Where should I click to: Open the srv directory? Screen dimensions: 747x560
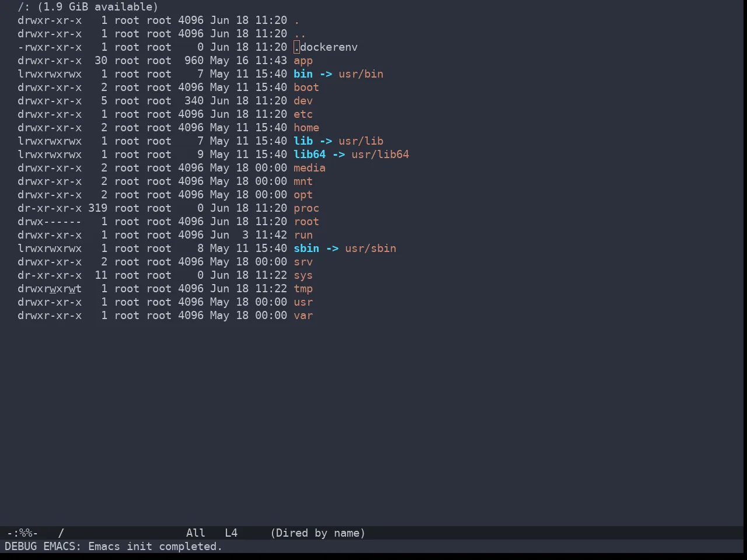303,262
